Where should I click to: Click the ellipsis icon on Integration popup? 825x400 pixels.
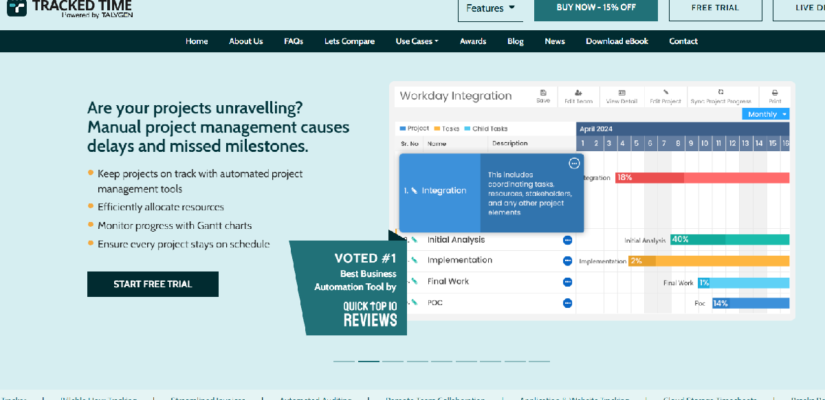[x=574, y=163]
